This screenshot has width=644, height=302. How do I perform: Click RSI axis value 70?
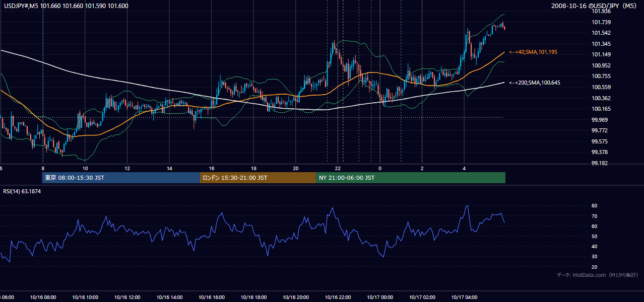(594, 216)
